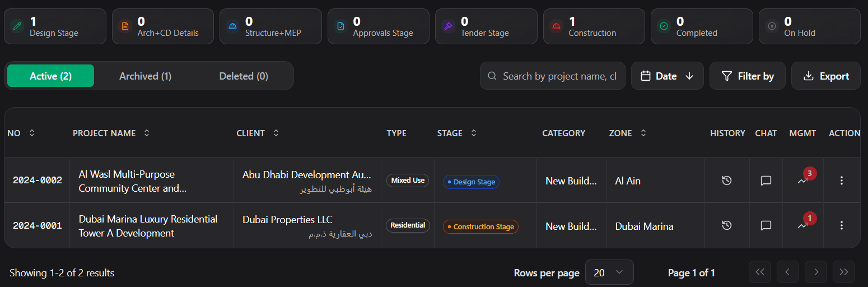Image resolution: width=868 pixels, height=287 pixels.
Task: Open management trend icon for 2024-0002
Action: (x=802, y=180)
